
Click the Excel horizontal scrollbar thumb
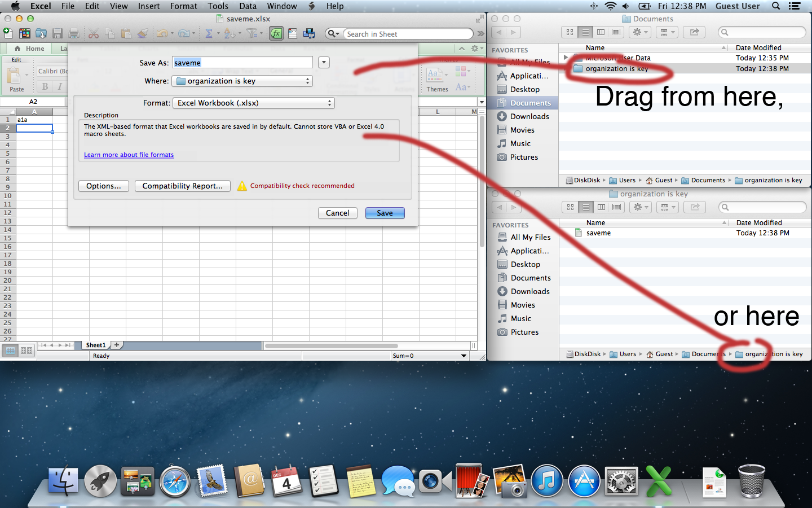click(x=331, y=345)
